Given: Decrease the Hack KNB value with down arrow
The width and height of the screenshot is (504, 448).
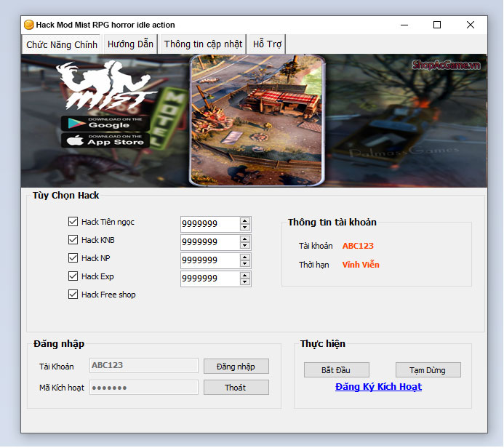Looking at the screenshot, I should (245, 246).
